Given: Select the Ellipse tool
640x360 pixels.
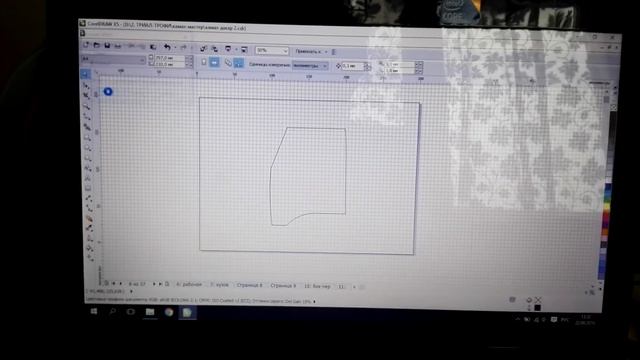Looking at the screenshot, I should [x=88, y=148].
